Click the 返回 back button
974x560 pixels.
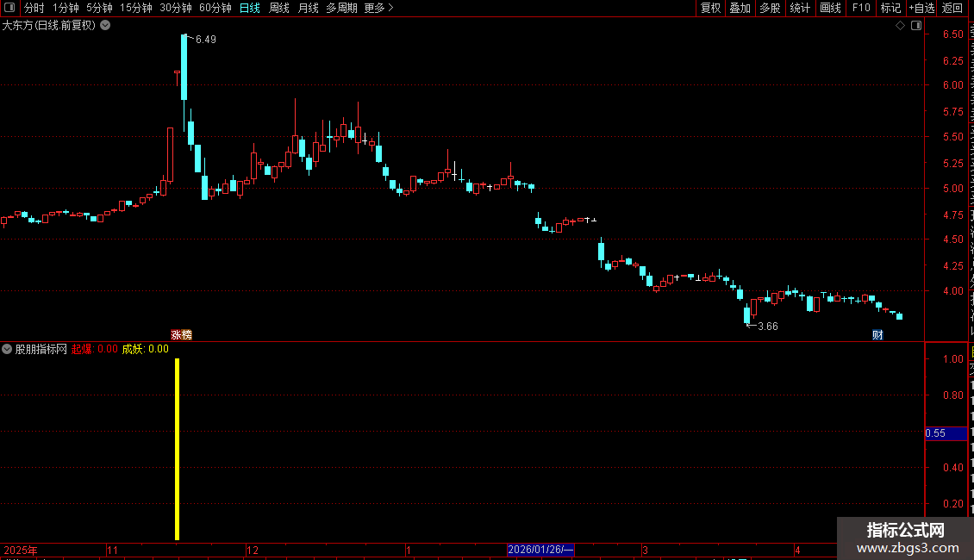click(952, 8)
